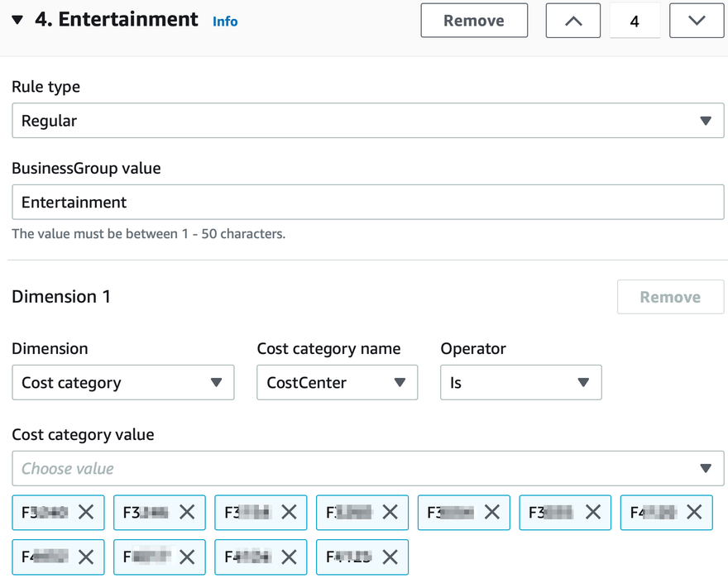Open the Operator dropdown showing Is
The image size is (728, 583).
pos(520,383)
